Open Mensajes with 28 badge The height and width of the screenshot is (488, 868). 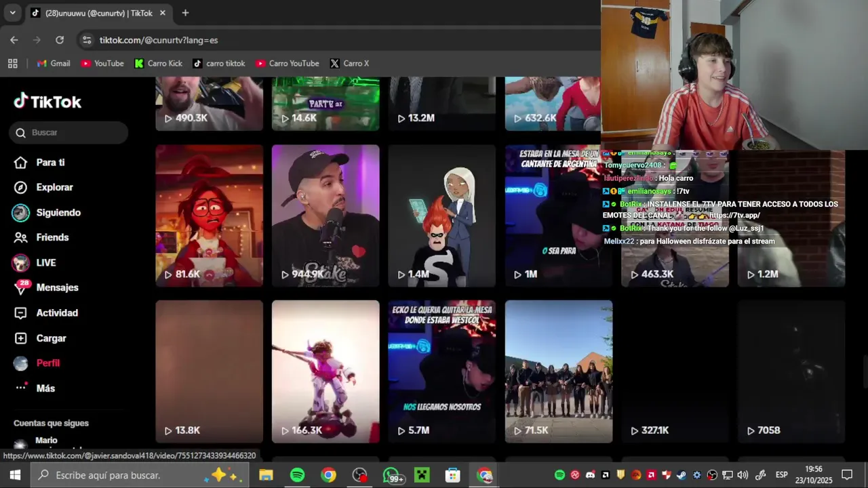point(46,288)
